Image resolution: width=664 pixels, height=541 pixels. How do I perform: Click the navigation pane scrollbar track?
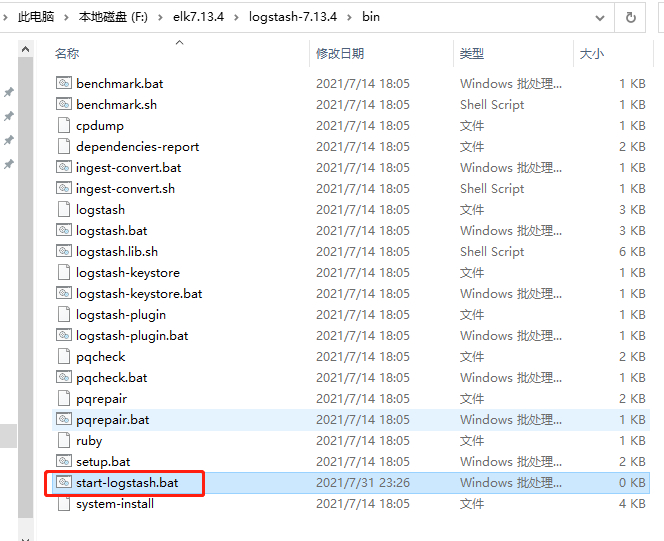(25, 288)
